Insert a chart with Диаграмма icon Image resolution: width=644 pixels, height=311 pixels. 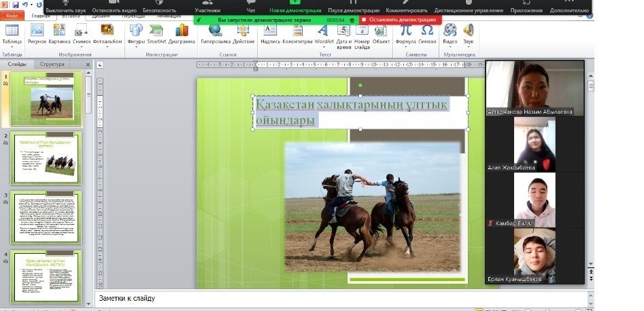point(182,30)
